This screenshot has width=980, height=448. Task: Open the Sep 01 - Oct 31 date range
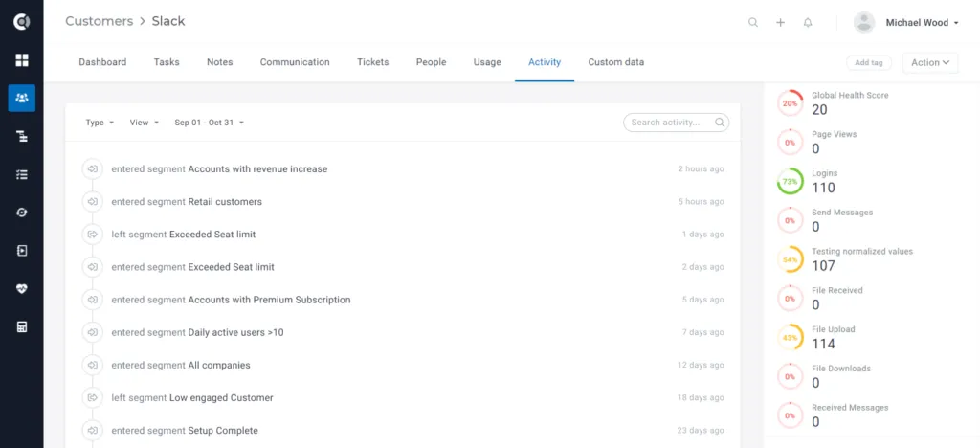pos(210,123)
